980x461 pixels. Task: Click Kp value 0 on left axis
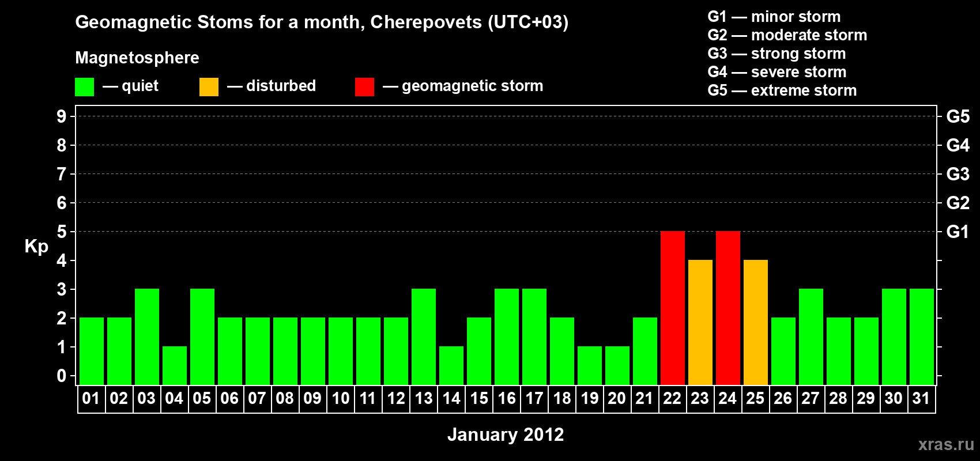[x=62, y=376]
